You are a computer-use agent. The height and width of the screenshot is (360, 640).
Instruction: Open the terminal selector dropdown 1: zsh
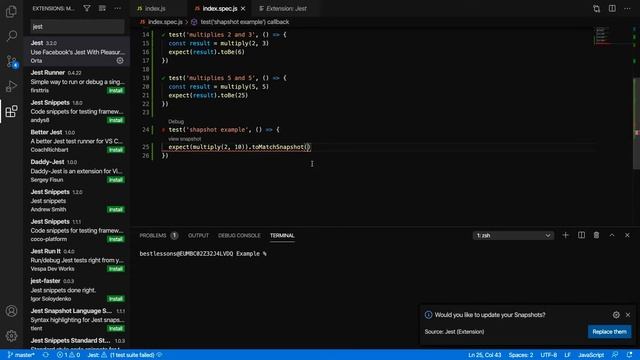coord(513,236)
